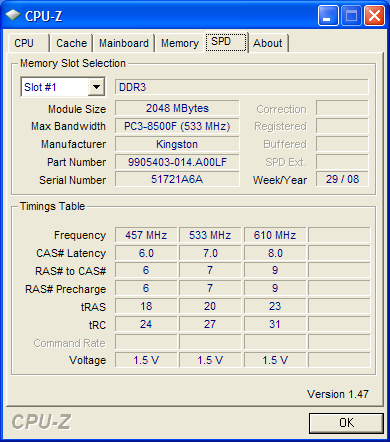Click the SPD tab
Image resolution: width=390 pixels, height=442 pixels.
coord(226,42)
